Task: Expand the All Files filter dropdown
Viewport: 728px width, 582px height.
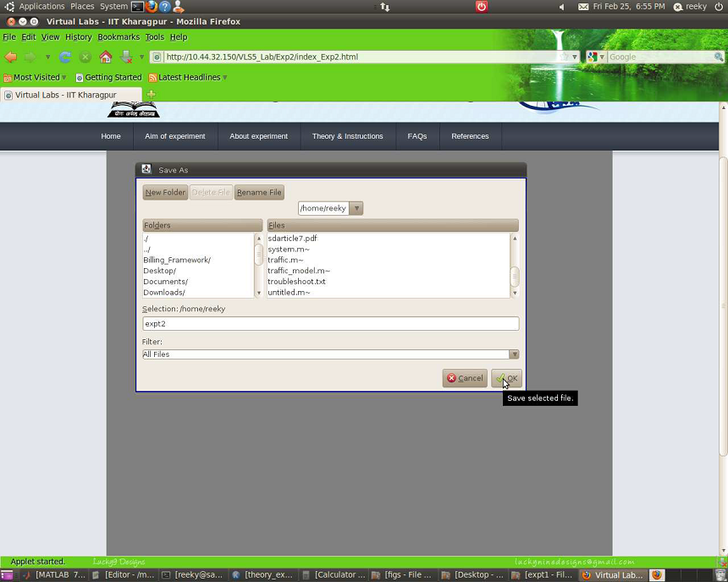Action: pos(513,354)
